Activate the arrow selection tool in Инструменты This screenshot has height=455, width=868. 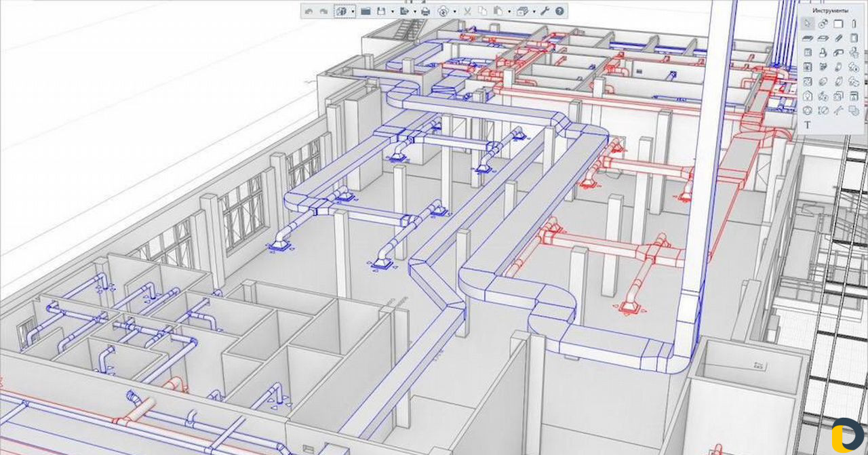(x=808, y=24)
